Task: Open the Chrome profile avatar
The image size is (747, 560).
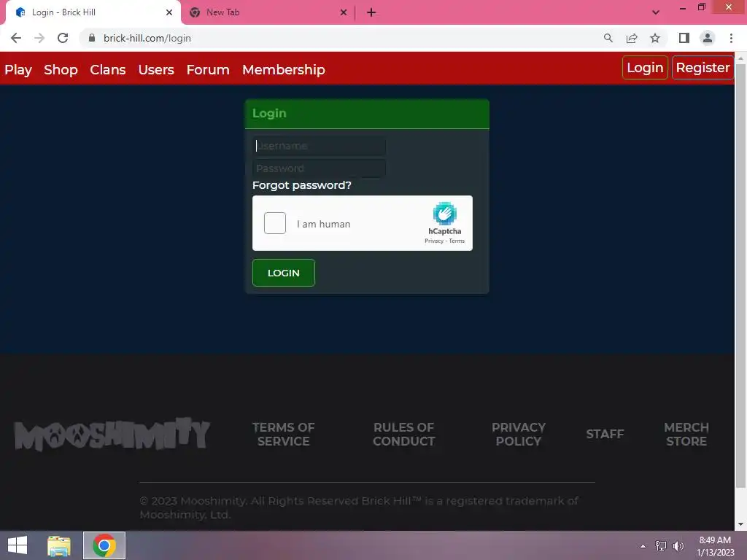Action: (x=708, y=38)
